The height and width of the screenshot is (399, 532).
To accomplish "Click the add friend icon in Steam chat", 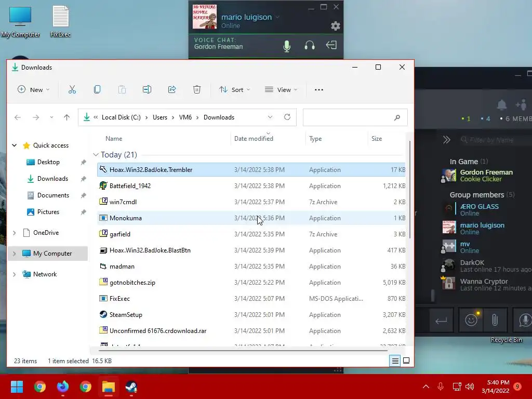I will click(x=521, y=105).
